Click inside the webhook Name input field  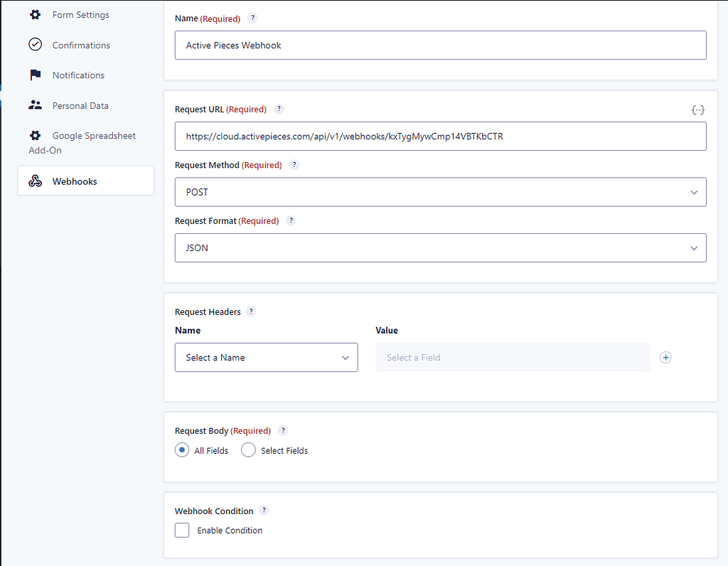440,45
